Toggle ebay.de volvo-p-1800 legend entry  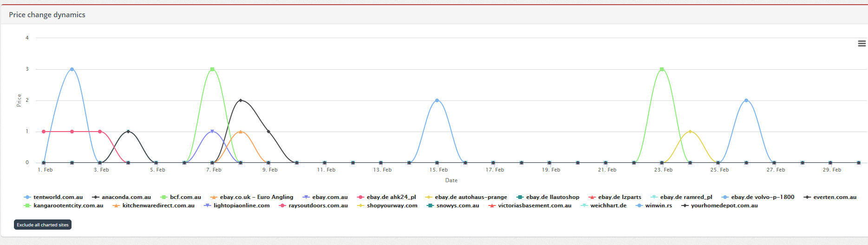point(758,197)
